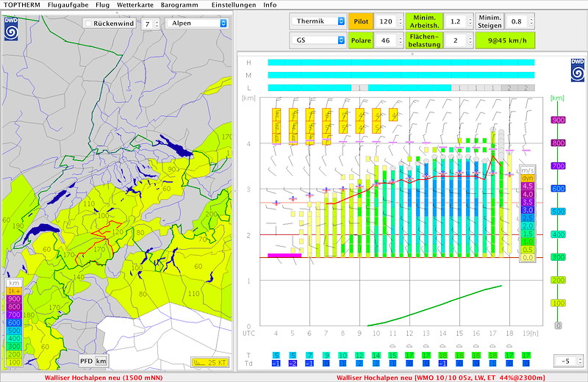Viewport: 588px width, 382px height.
Task: Adjust the Minim. Arbeitsh. stepper showing 1.2
Action: pyautogui.click(x=470, y=21)
